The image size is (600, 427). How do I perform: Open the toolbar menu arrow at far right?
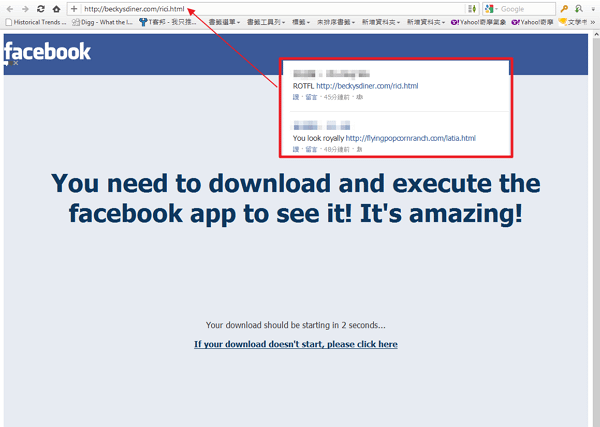coord(593,9)
